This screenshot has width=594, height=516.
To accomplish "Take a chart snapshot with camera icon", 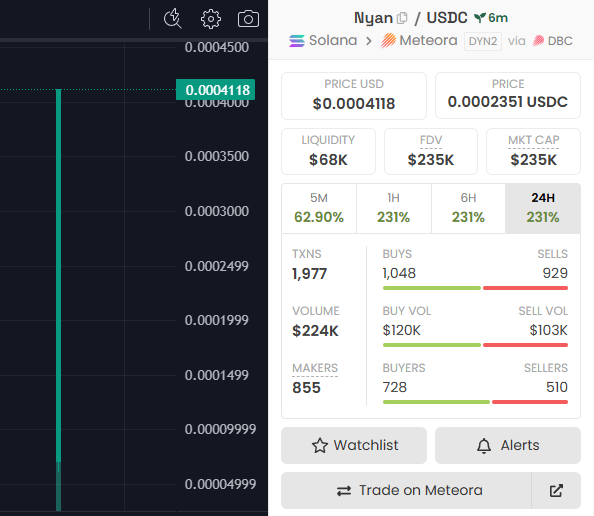I will 249,19.
